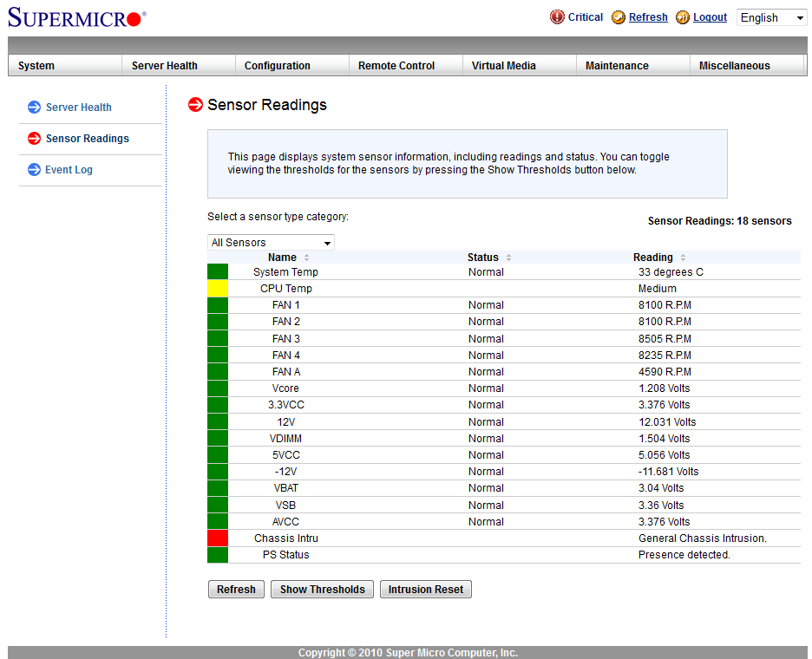Image resolution: width=812 pixels, height=659 pixels.
Task: Click the green PS Status swatch
Action: tap(218, 554)
